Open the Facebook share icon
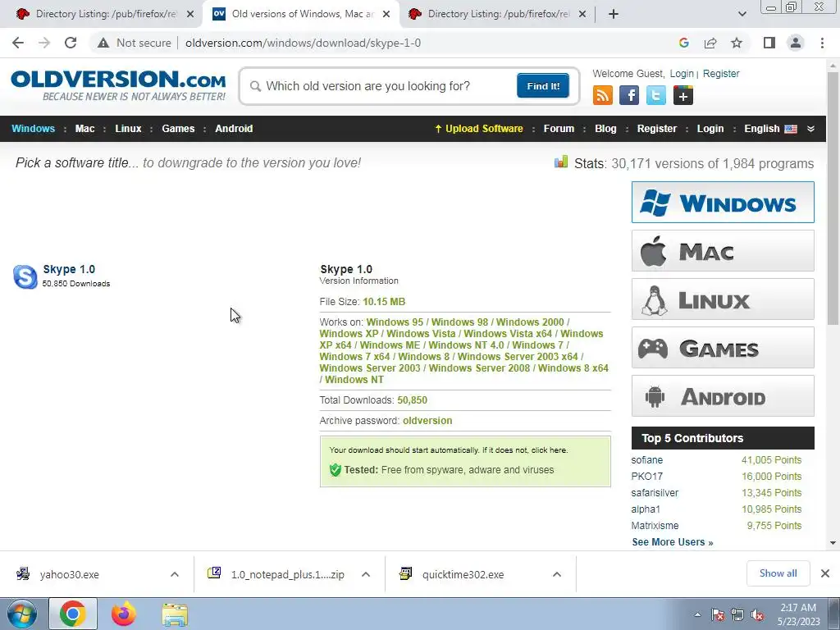Viewport: 840px width, 630px height. (629, 95)
